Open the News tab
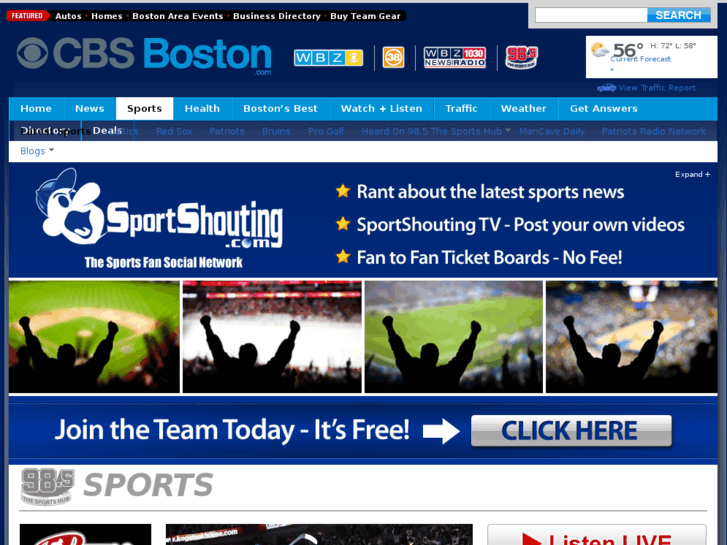727x545 pixels. pyautogui.click(x=89, y=109)
